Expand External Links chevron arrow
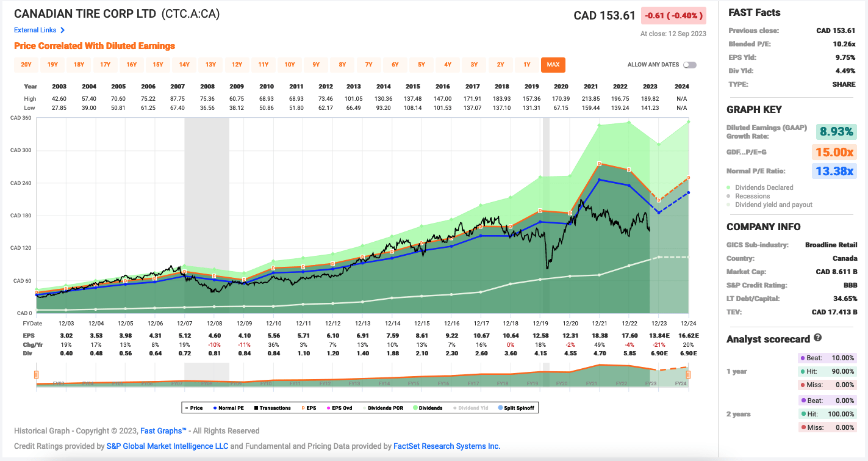This screenshot has width=868, height=461. click(x=62, y=30)
